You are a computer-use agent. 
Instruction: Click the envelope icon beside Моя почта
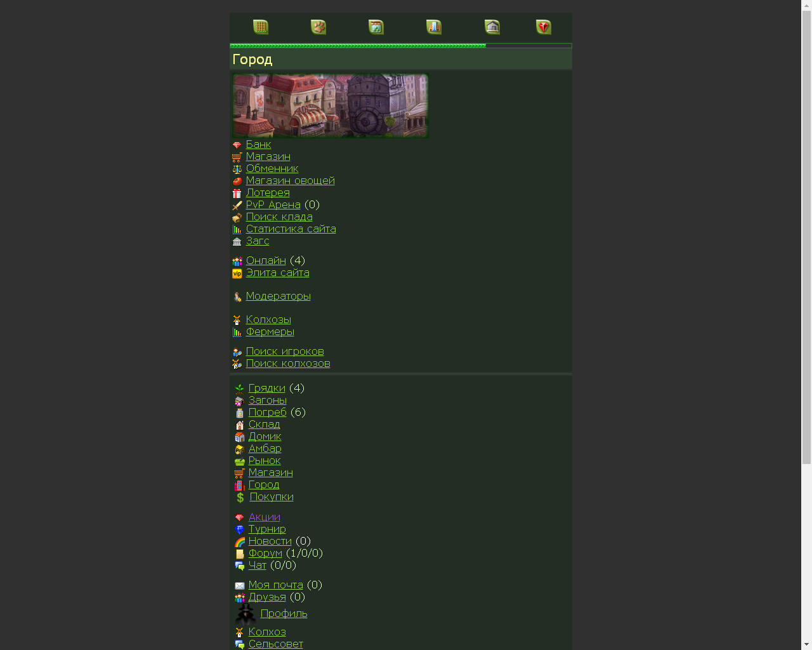coord(240,586)
